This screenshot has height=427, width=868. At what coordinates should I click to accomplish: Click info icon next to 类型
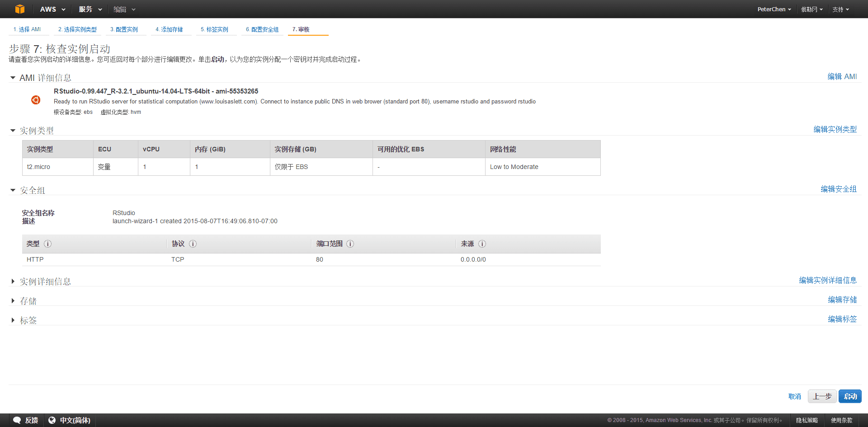pyautogui.click(x=47, y=244)
